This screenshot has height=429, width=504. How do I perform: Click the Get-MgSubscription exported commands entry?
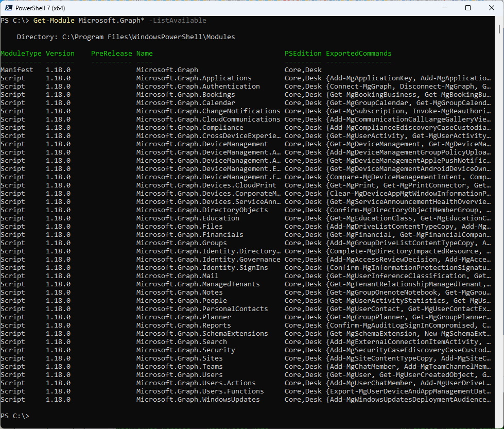pyautogui.click(x=409, y=111)
